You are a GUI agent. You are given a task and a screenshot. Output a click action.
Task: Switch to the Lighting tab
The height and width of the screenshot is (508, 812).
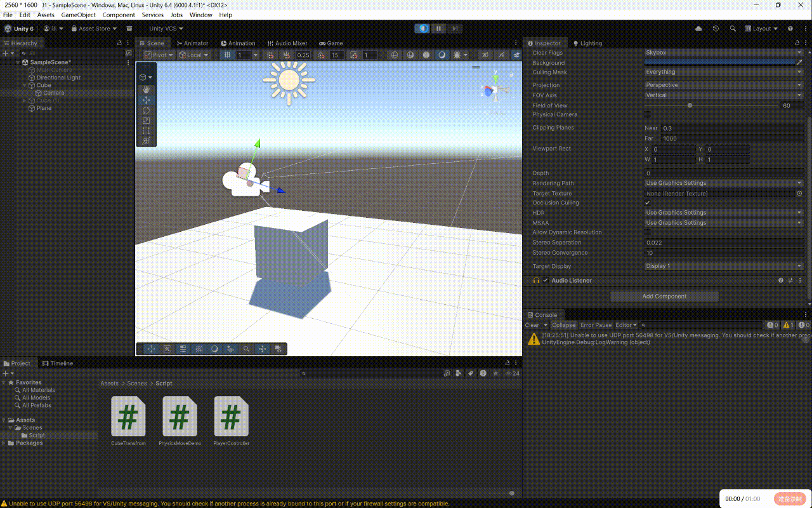click(x=587, y=43)
